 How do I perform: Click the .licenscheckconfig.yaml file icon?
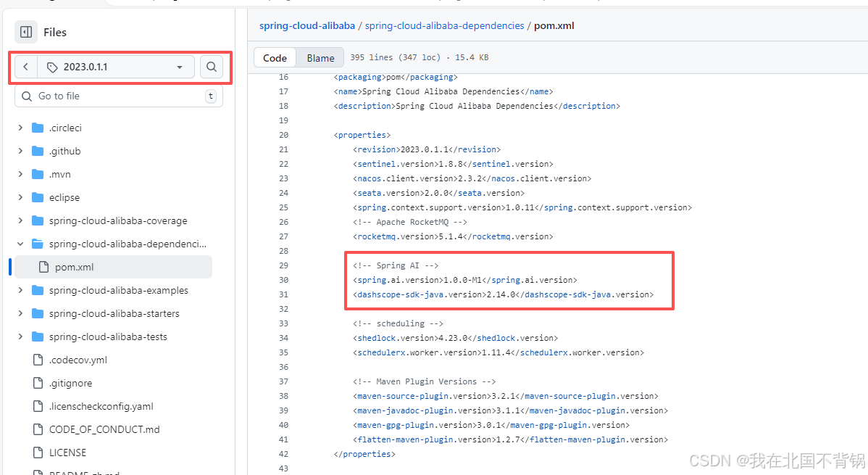click(x=38, y=406)
